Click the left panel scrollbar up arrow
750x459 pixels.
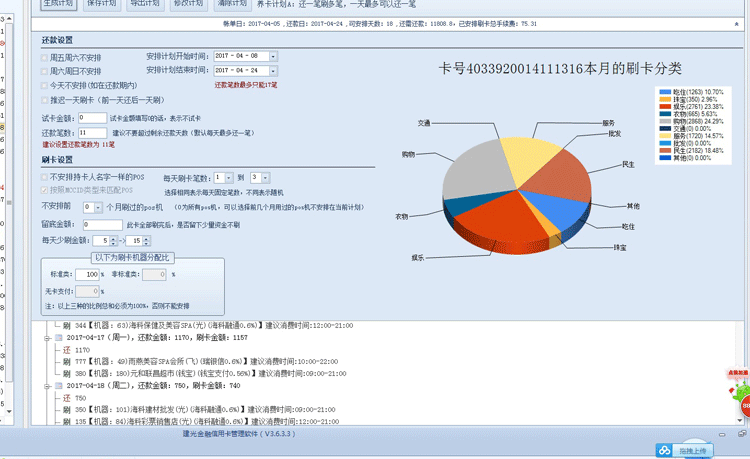[9, 18]
